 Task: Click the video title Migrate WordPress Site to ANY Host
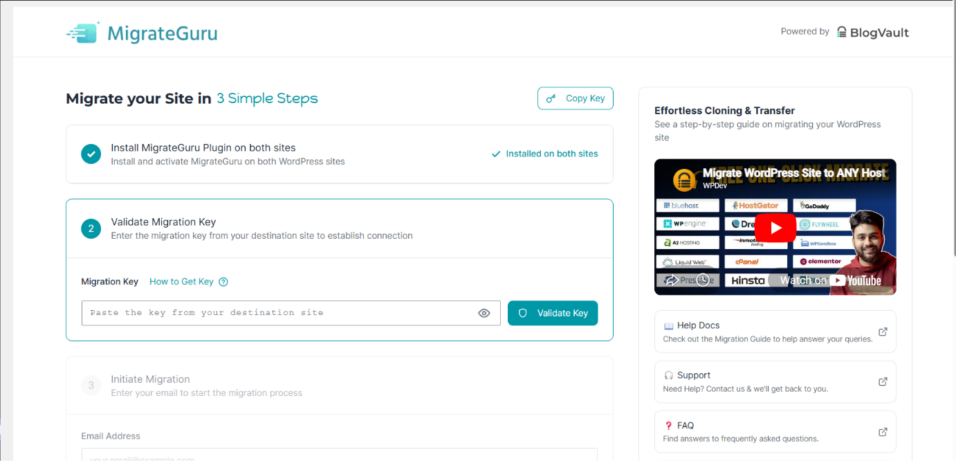794,173
